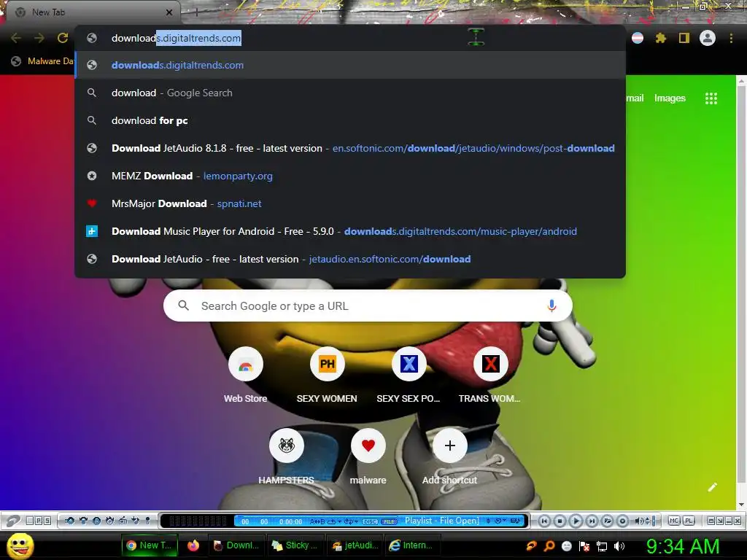Click the network icon in system tray

click(602, 546)
